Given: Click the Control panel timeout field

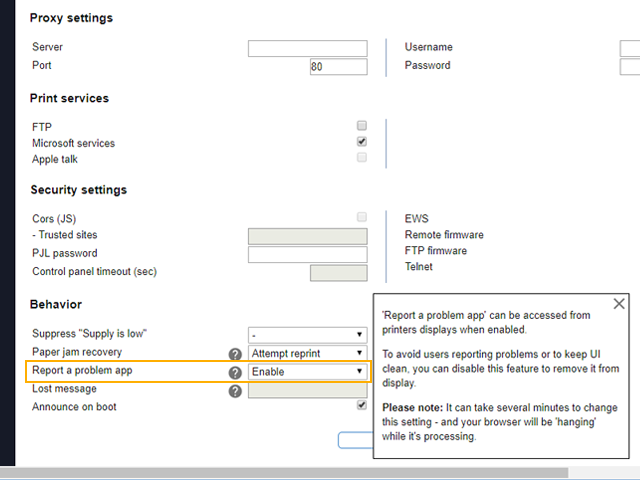Looking at the screenshot, I should [x=338, y=273].
